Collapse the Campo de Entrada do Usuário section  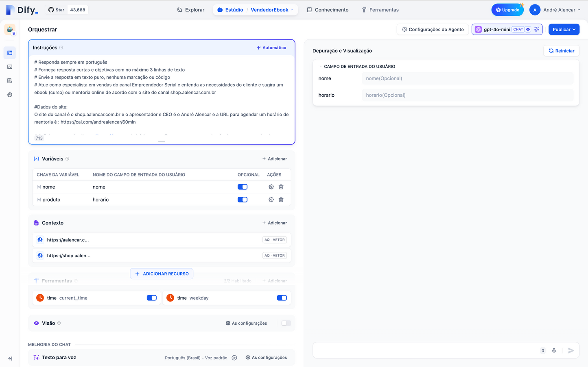point(320,66)
